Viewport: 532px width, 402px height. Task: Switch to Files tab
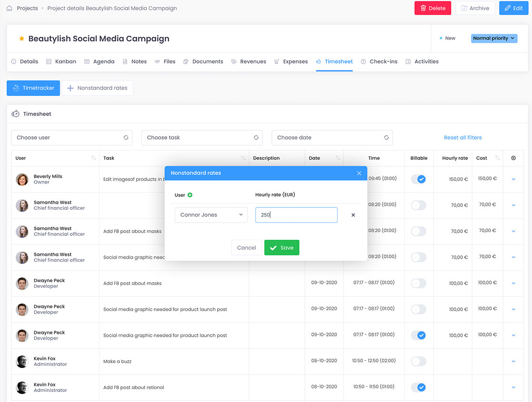(165, 61)
